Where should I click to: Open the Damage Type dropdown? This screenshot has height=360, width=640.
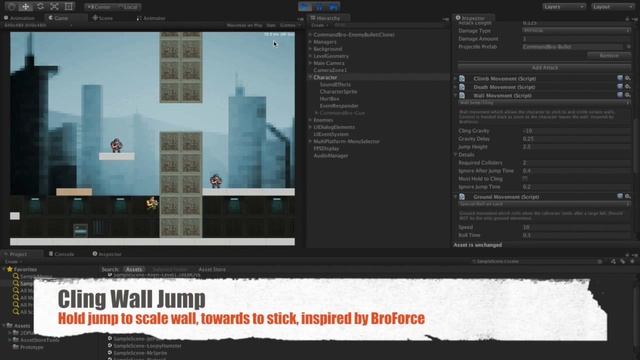pyautogui.click(x=576, y=31)
